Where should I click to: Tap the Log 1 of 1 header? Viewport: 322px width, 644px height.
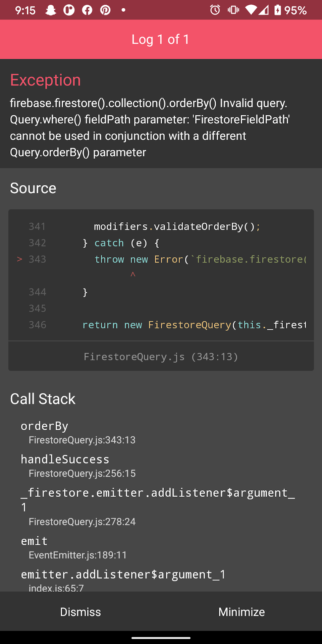point(161,39)
